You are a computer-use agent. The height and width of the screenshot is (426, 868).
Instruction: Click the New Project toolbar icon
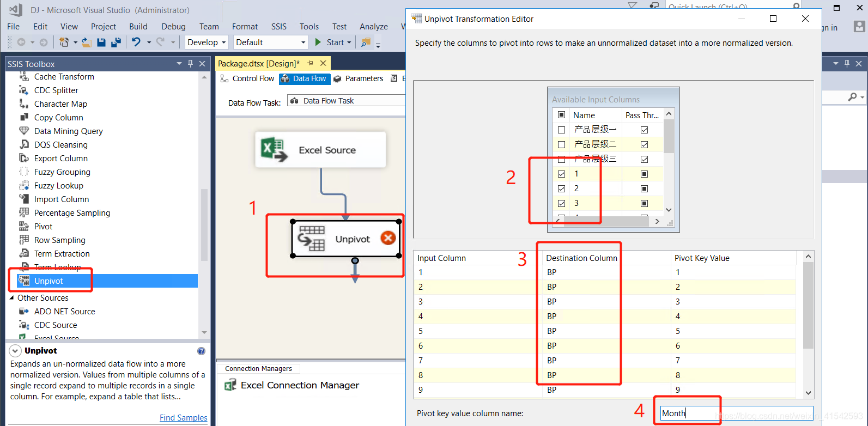coord(64,42)
